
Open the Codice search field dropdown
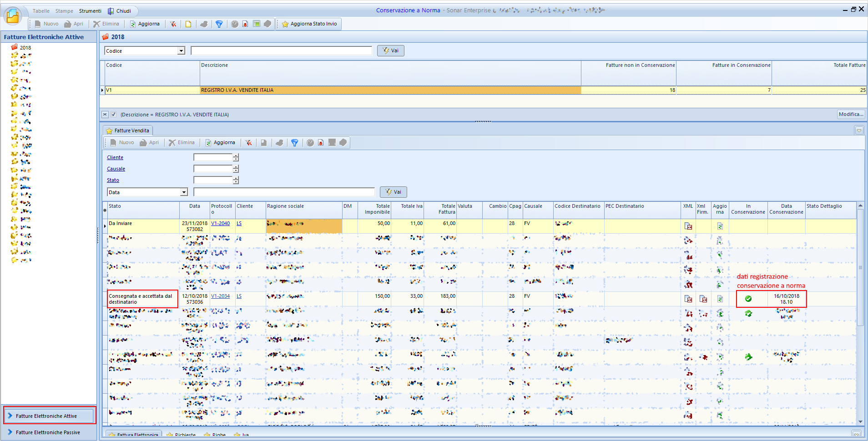click(x=181, y=51)
